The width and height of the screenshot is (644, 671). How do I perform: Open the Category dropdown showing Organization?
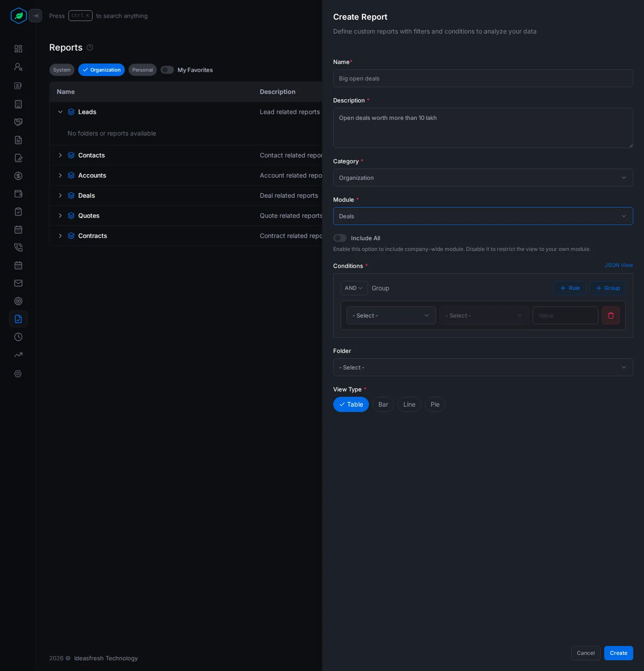[x=483, y=178]
